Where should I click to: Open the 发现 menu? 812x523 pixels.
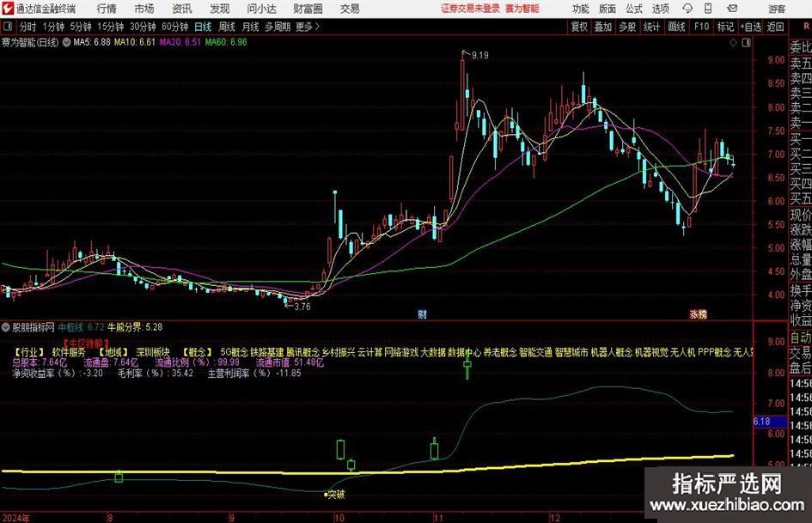(220, 9)
